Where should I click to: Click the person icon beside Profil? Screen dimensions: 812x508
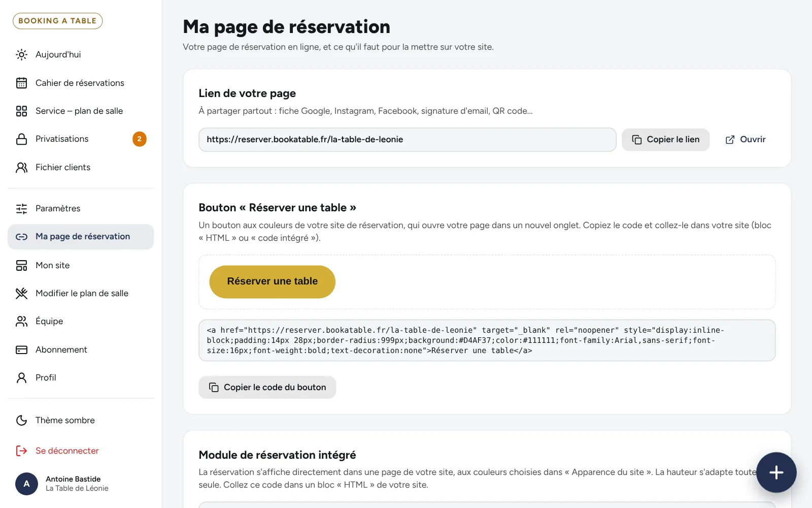point(21,377)
